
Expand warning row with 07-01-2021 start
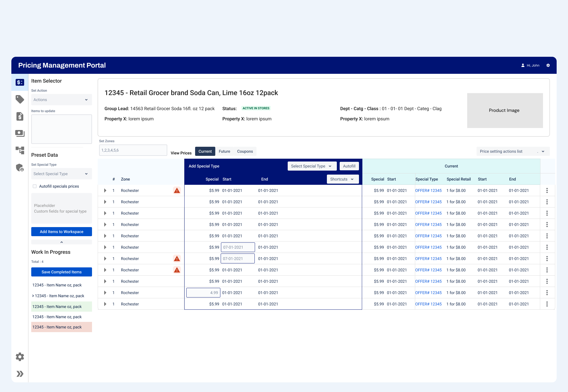coord(105,259)
